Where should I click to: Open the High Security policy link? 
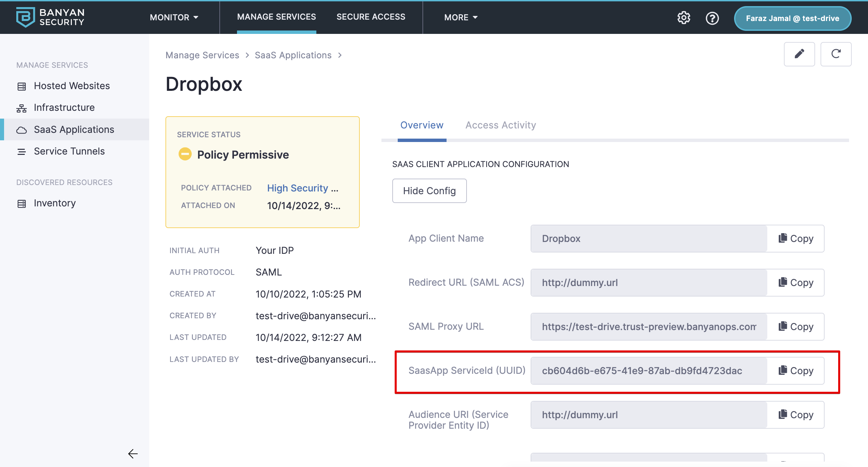(x=297, y=188)
